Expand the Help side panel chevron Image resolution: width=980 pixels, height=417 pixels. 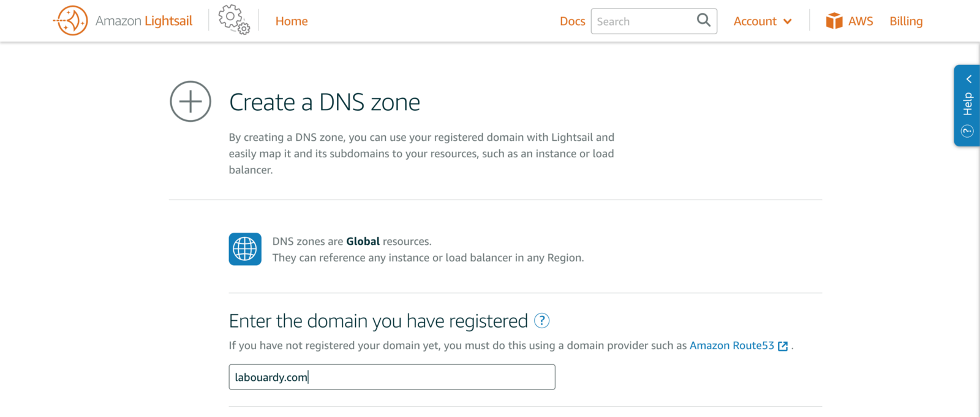coord(969,79)
